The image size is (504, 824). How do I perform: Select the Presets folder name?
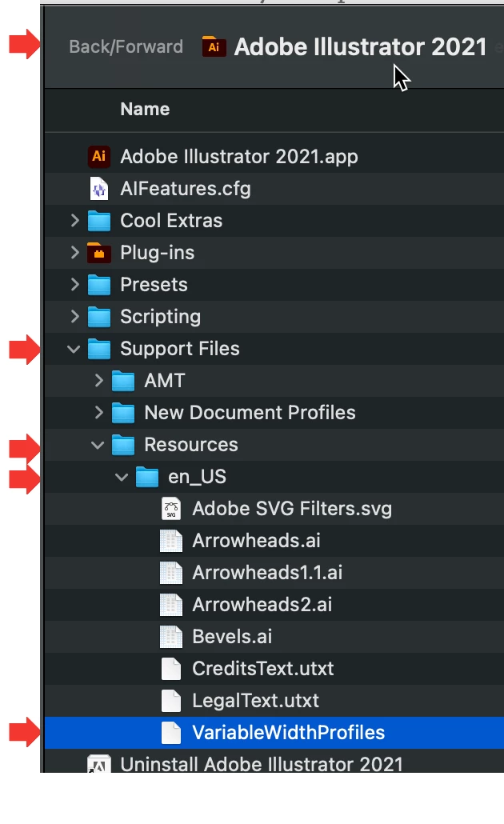(x=154, y=285)
